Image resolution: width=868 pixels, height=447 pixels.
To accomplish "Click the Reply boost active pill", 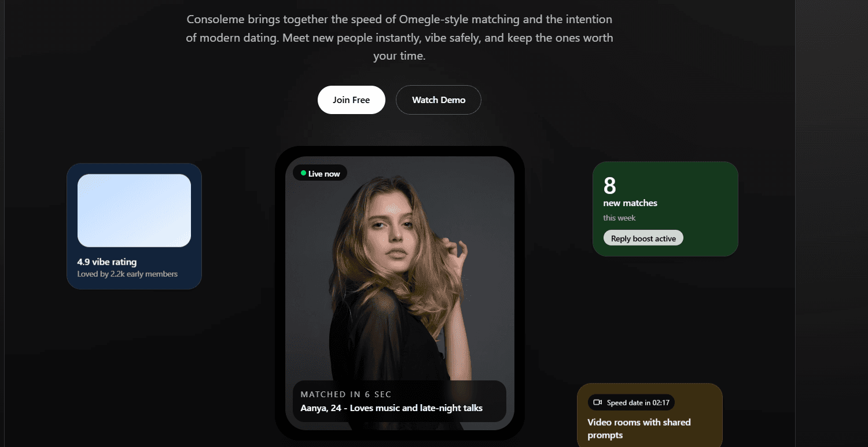I will pyautogui.click(x=643, y=238).
